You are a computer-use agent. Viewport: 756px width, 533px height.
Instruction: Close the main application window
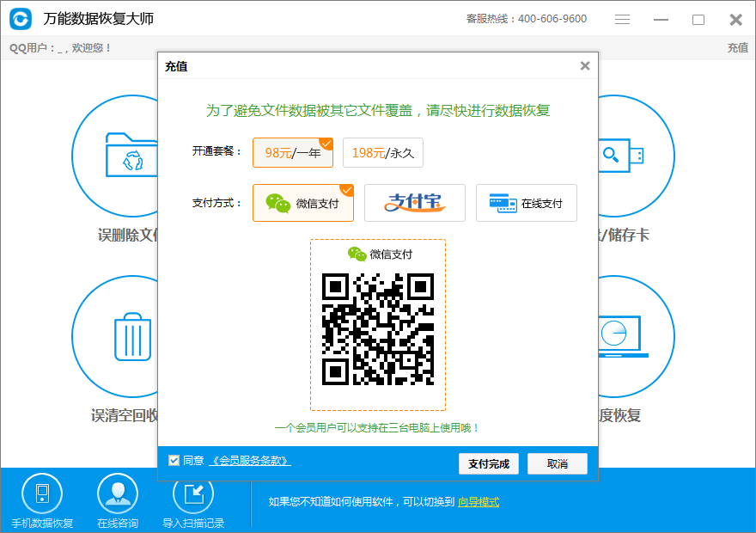[735, 20]
